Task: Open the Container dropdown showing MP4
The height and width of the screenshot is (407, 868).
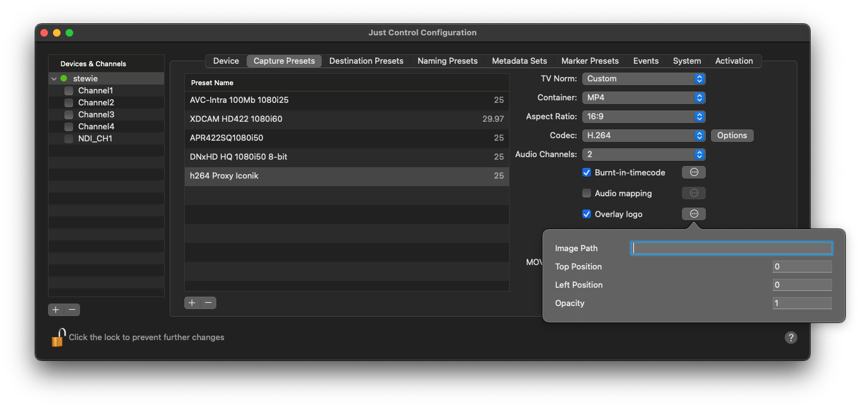Action: 643,98
